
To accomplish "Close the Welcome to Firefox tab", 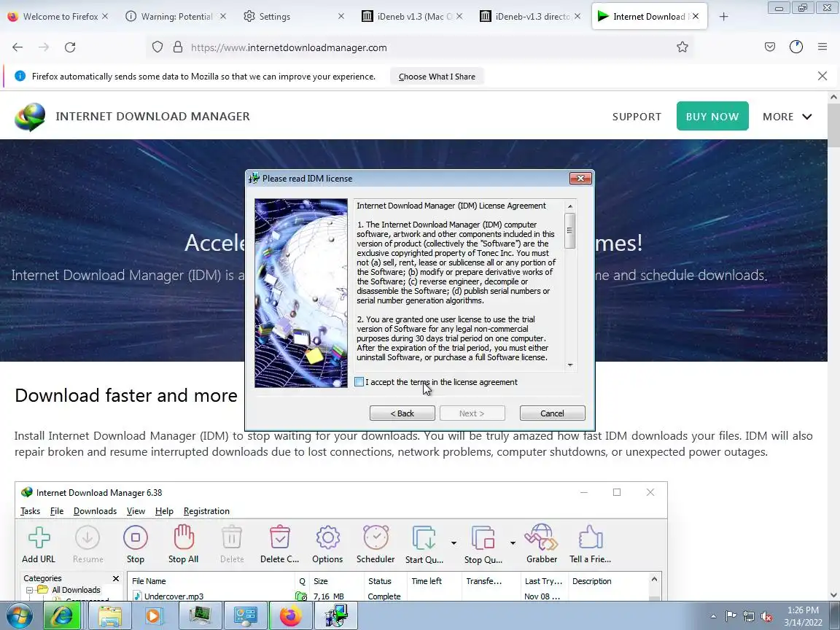I will point(105,17).
